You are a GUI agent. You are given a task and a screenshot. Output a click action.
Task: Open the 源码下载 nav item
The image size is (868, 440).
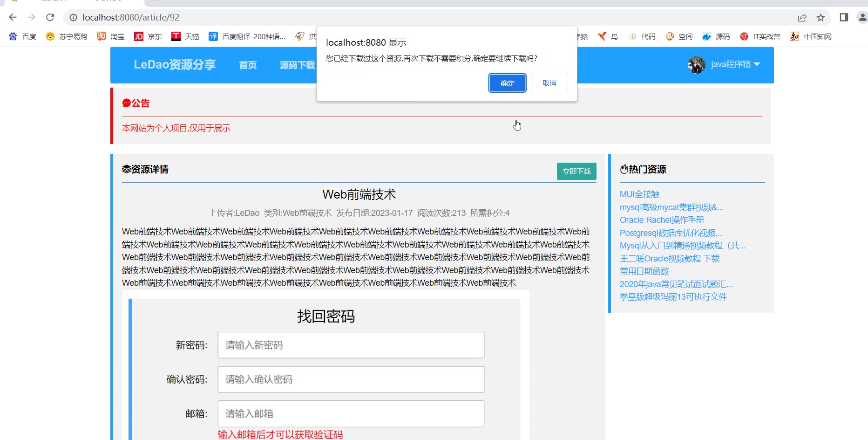click(x=298, y=65)
